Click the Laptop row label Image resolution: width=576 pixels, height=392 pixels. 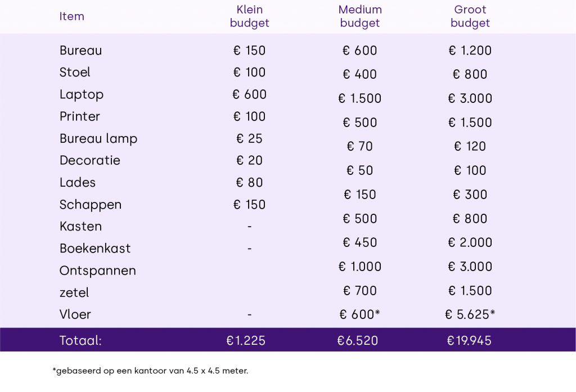coord(82,94)
